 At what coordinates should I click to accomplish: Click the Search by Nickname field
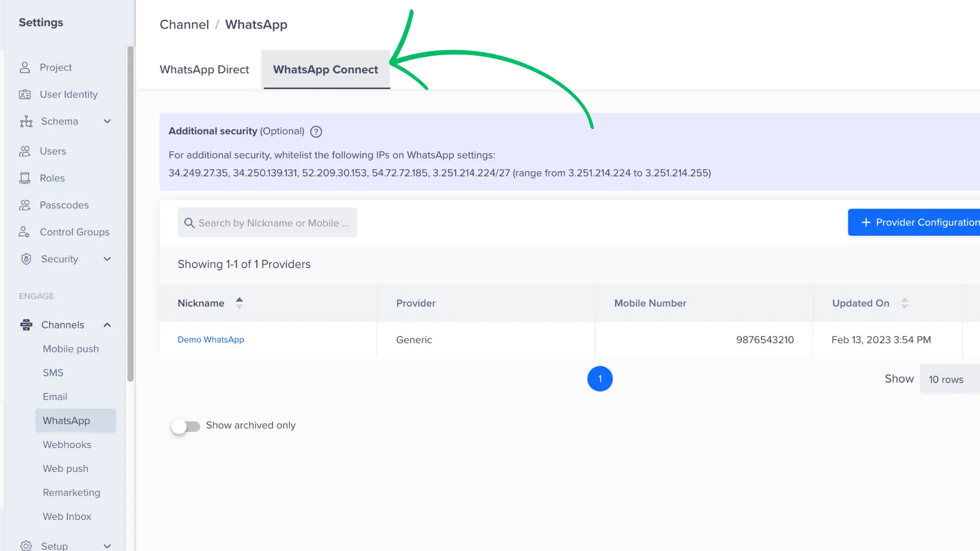(x=273, y=223)
